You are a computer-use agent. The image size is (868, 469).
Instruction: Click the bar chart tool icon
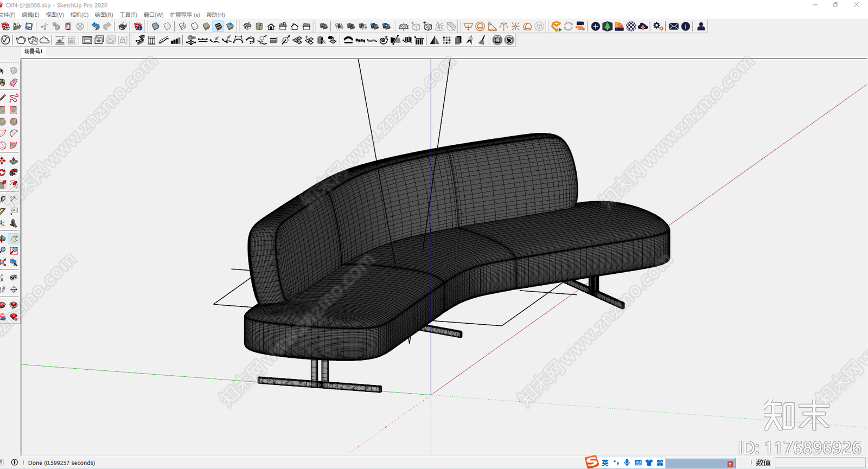[175, 40]
